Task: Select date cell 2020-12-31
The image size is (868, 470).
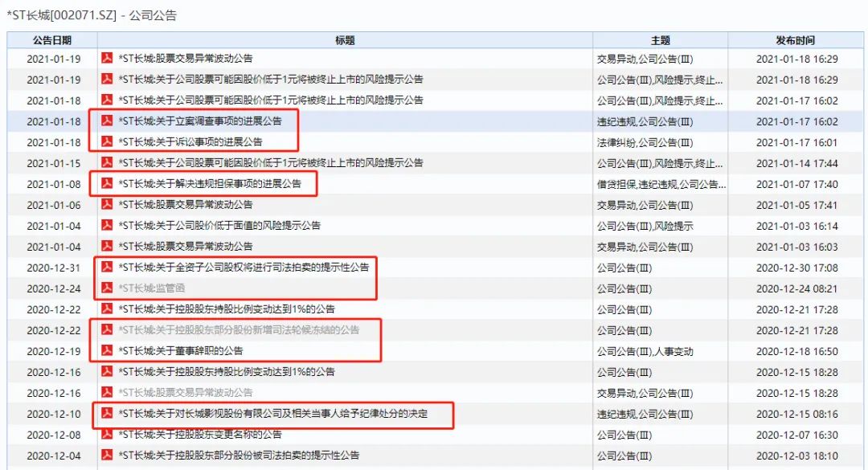Action: [x=54, y=268]
